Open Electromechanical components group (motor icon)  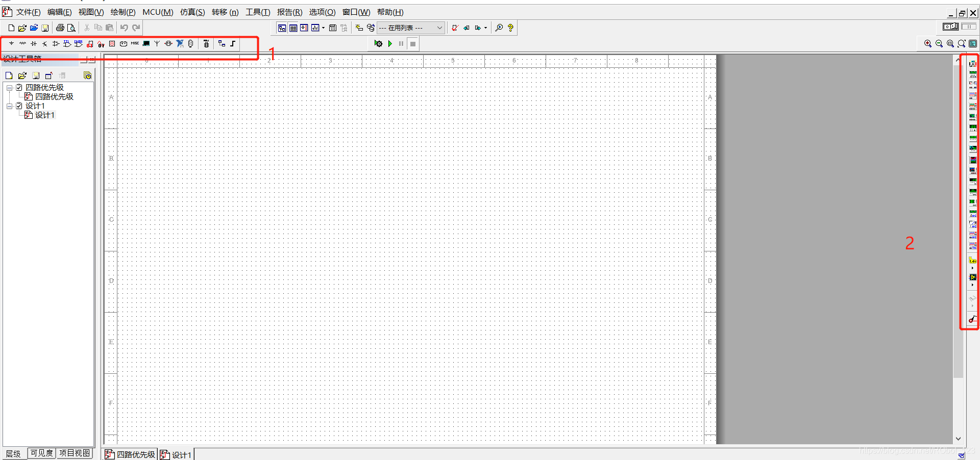point(168,44)
